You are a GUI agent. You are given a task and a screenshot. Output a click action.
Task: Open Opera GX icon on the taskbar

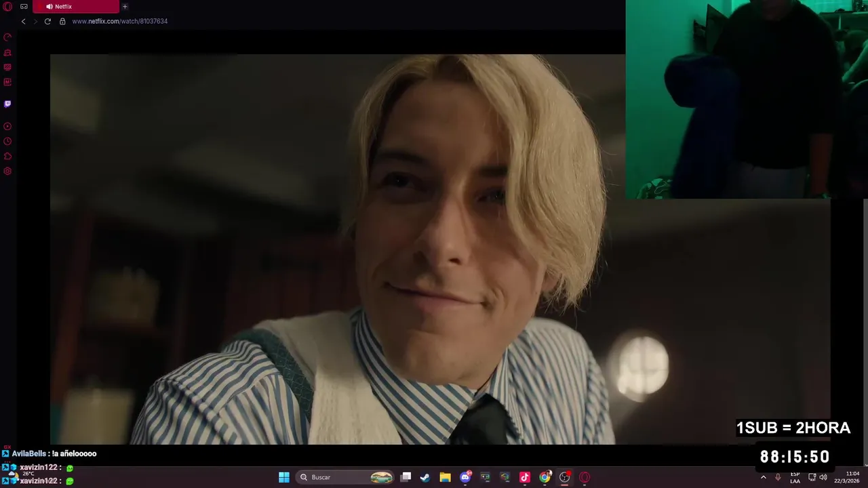pyautogui.click(x=585, y=477)
